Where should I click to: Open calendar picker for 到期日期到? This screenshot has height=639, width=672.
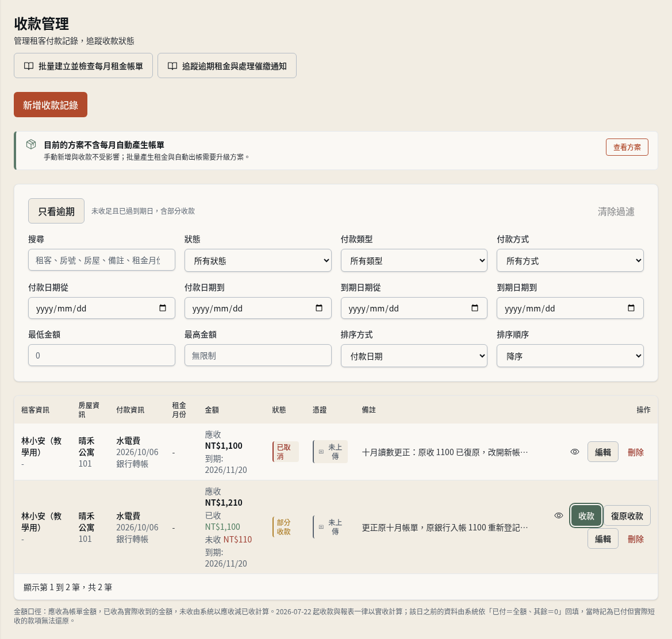coord(631,308)
